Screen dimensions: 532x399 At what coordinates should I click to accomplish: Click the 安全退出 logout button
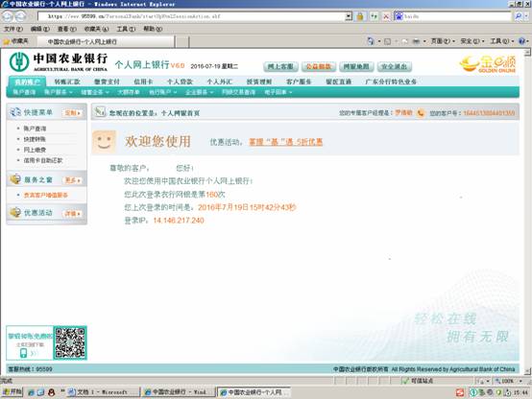395,66
